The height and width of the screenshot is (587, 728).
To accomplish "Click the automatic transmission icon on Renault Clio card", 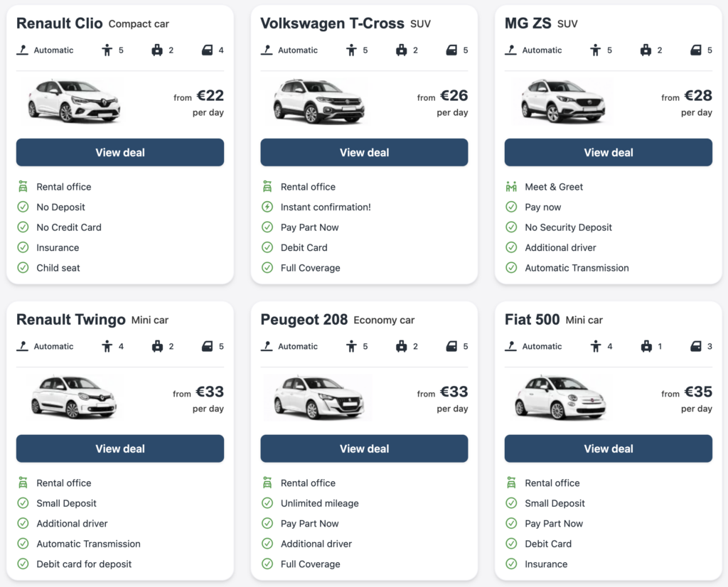I will [21, 50].
